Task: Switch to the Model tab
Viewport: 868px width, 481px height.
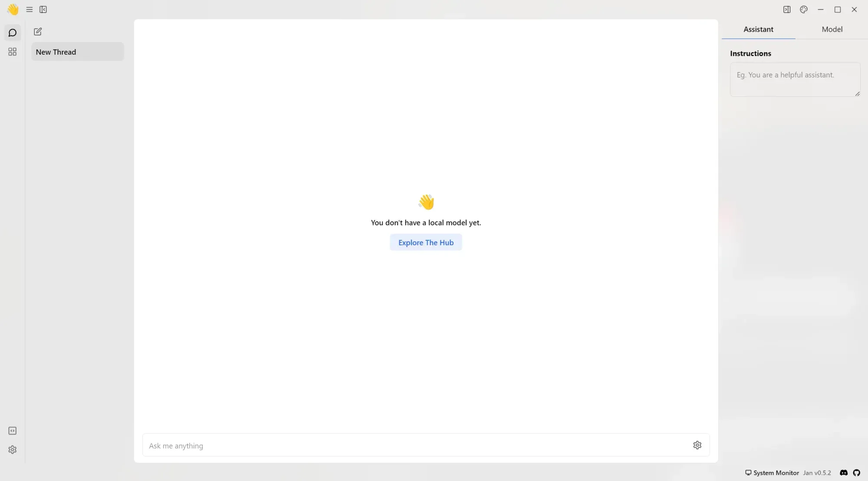Action: click(x=832, y=29)
